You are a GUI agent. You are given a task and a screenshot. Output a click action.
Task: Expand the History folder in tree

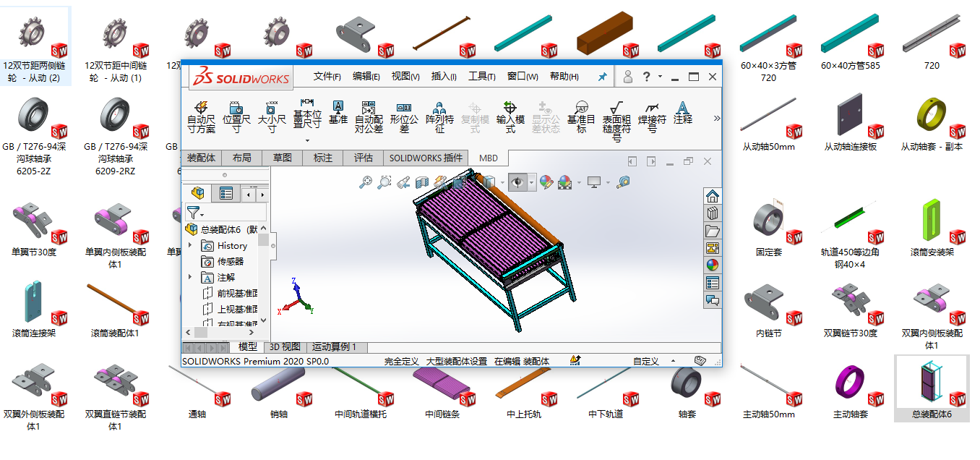click(191, 246)
